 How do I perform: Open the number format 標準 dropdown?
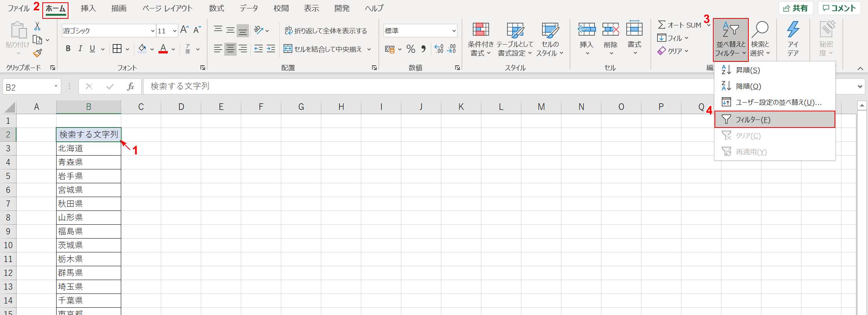(x=454, y=31)
